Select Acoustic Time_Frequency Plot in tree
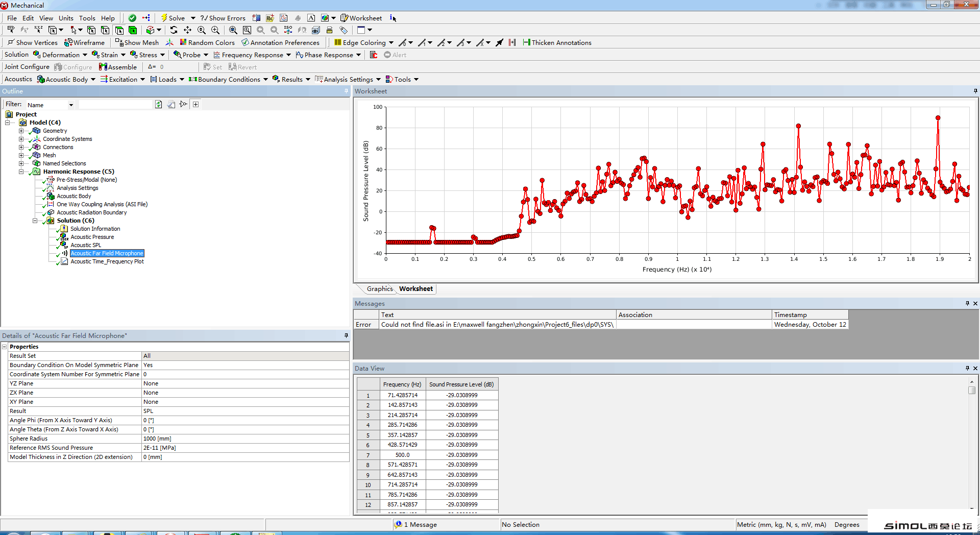Viewport: 980px width, 535px height. pos(107,261)
